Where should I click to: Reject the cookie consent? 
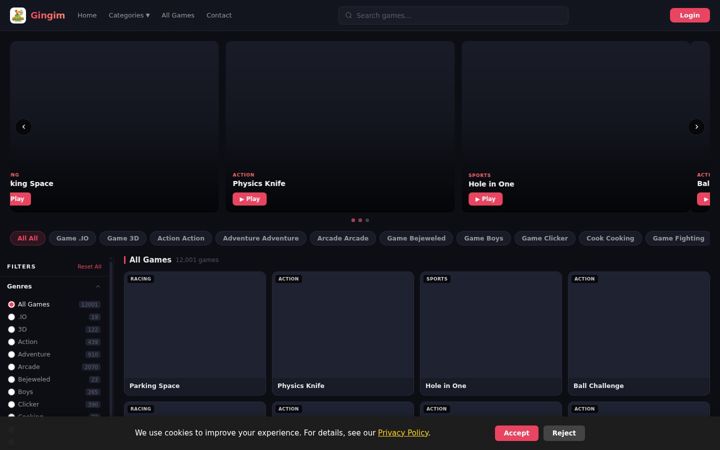pos(564,433)
